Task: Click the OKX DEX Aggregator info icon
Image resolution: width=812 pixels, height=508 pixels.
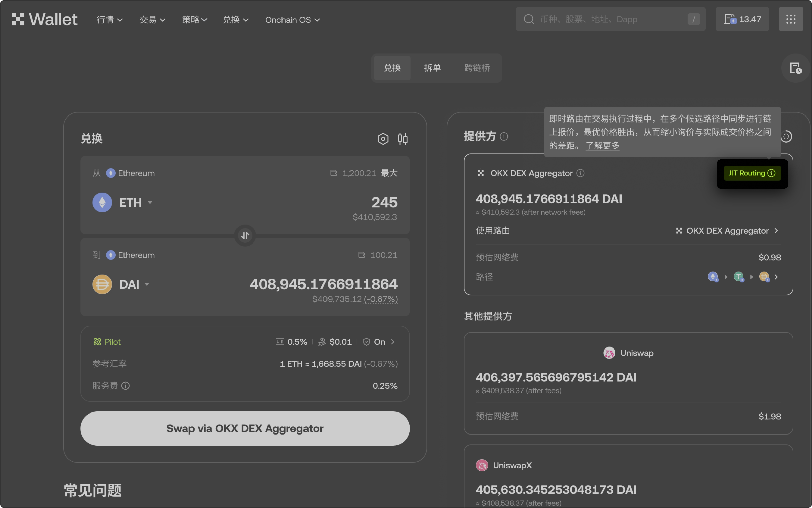Action: point(580,173)
